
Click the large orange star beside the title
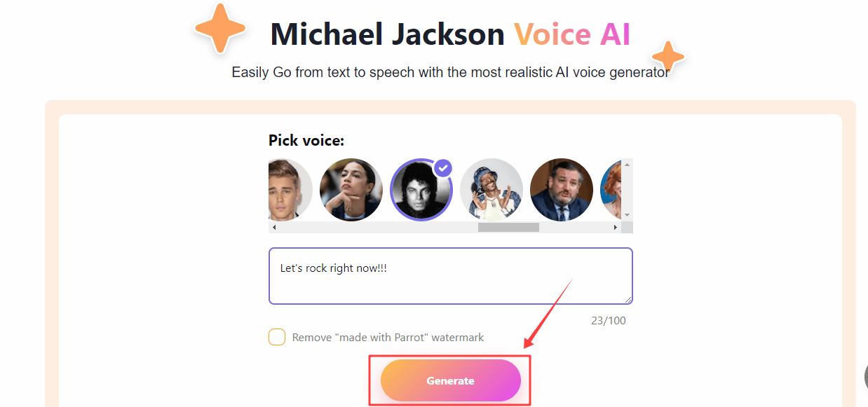[219, 28]
